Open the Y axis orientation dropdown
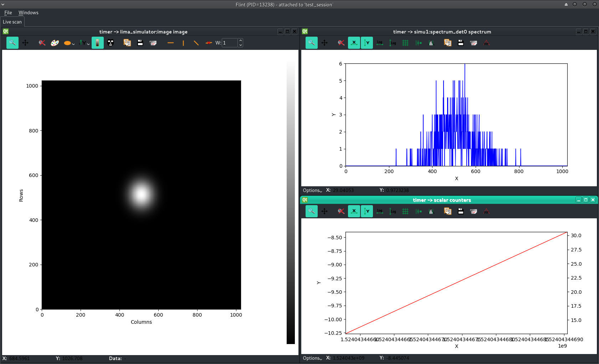The height and width of the screenshot is (364, 599). coord(84,43)
